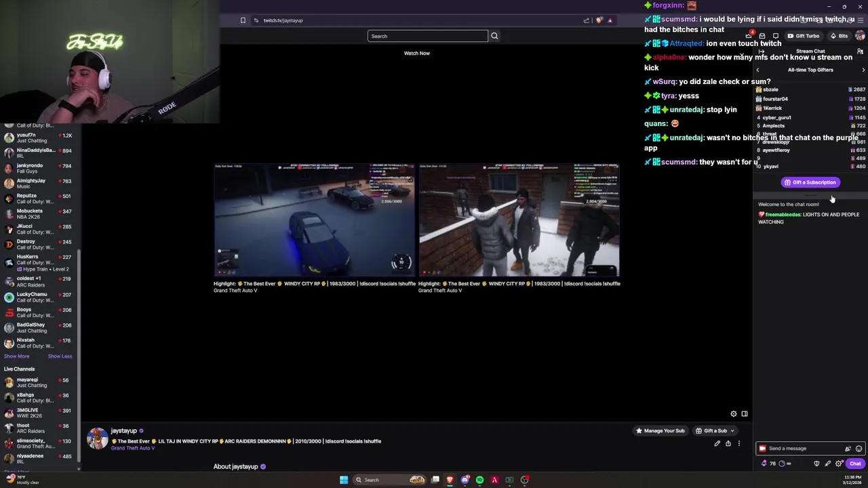
Task: Expand the Gift a Sub dropdown arrow
Action: tap(732, 431)
